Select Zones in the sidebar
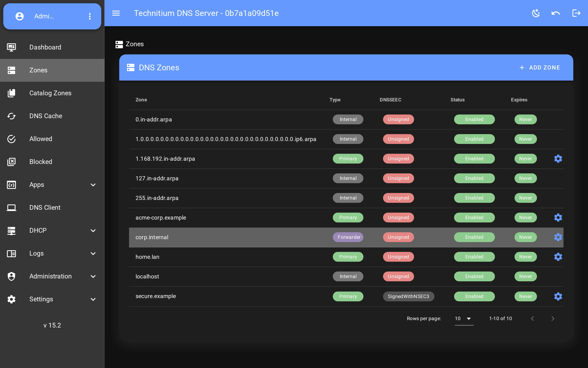Screen dimensions: 588x368 coord(52,70)
